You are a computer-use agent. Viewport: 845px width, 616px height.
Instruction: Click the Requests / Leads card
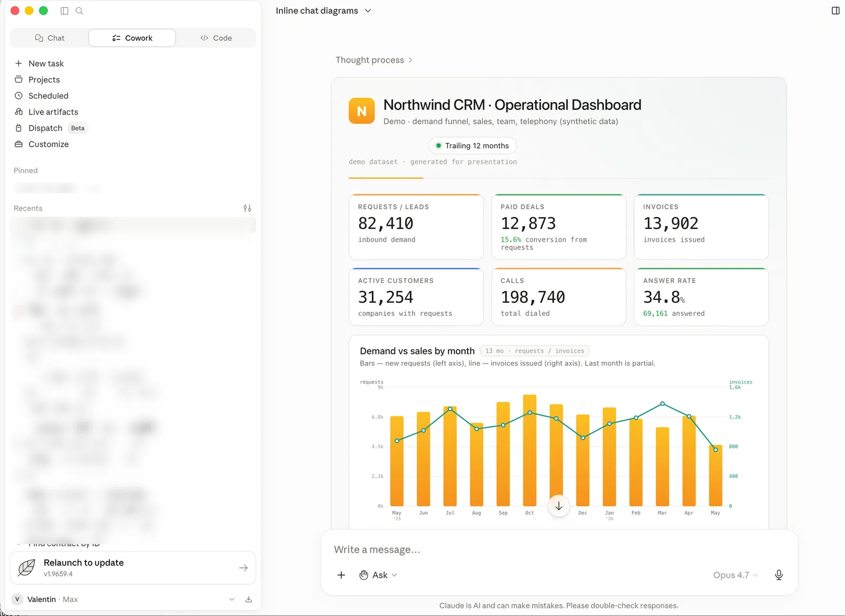tap(416, 227)
